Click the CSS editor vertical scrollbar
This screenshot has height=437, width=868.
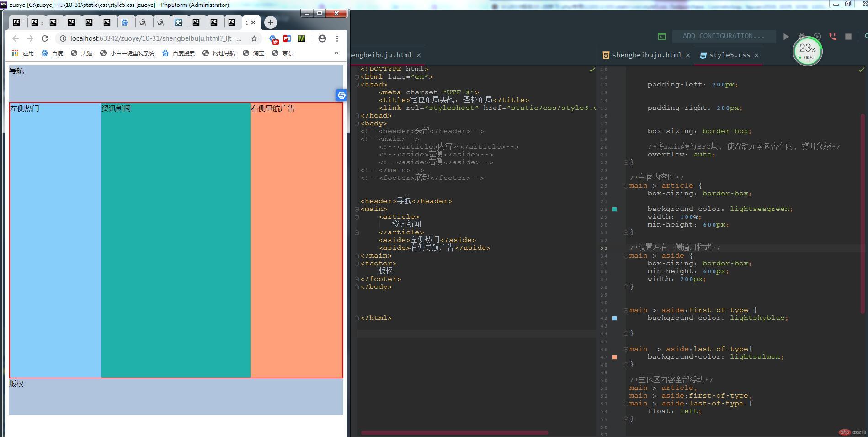pyautogui.click(x=863, y=214)
